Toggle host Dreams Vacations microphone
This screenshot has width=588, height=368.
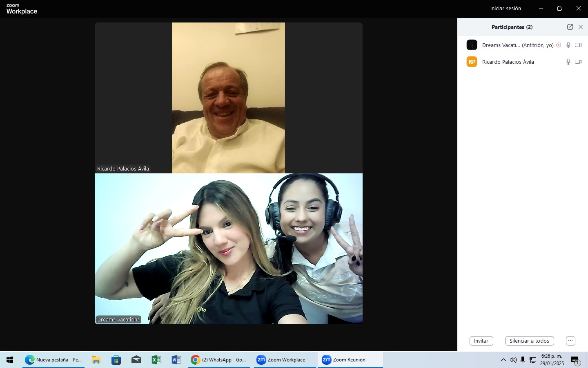coord(568,45)
